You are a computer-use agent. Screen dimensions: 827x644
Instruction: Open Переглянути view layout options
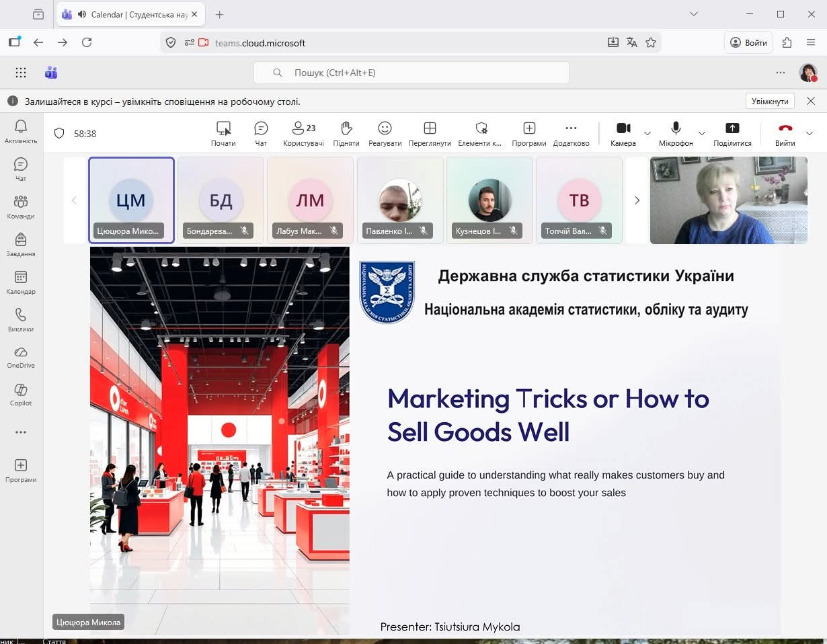(430, 132)
